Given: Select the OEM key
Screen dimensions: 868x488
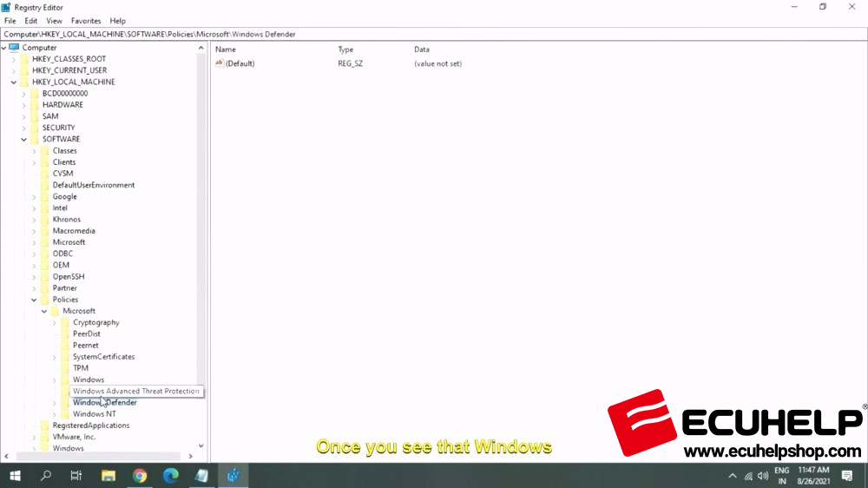Looking at the screenshot, I should click(61, 266).
